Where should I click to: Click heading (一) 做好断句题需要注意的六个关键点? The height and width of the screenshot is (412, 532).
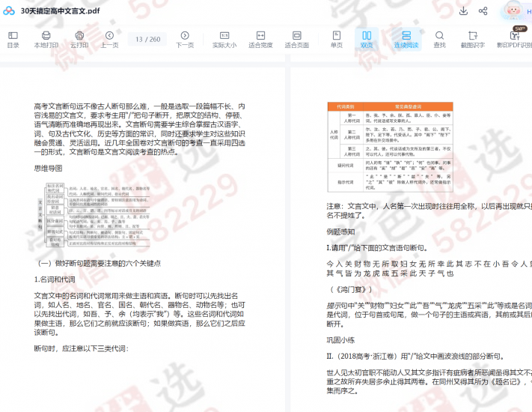coord(100,263)
